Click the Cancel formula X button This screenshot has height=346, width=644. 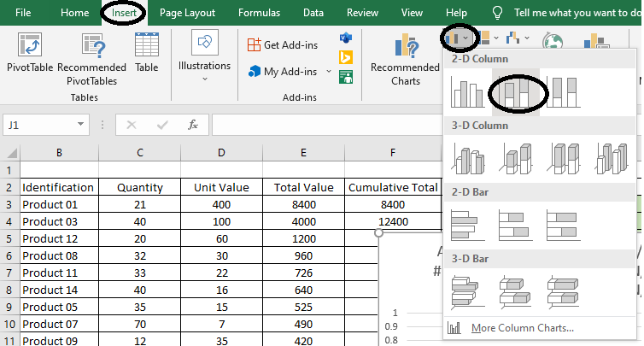click(x=132, y=125)
